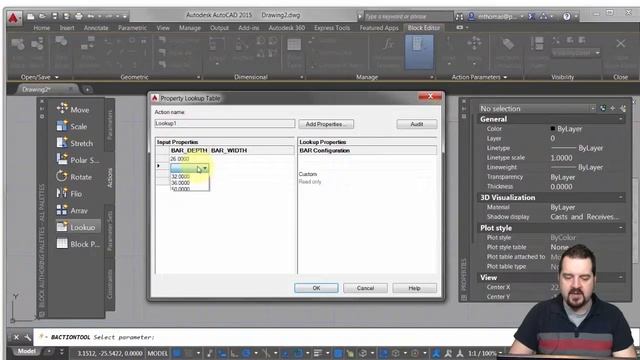Screen dimensions: 640x360
Task: Click the command line customize wrench icon
Action: 27,337
